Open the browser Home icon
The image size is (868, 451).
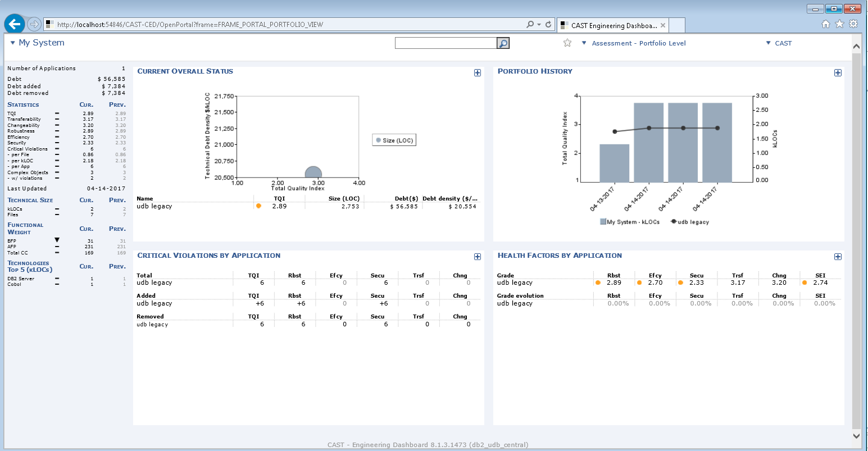point(825,24)
